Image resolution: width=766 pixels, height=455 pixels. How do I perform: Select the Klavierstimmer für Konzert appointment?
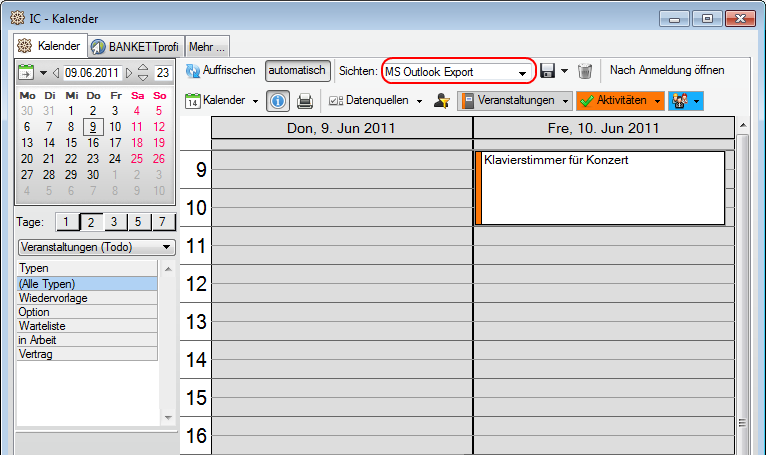pos(600,188)
